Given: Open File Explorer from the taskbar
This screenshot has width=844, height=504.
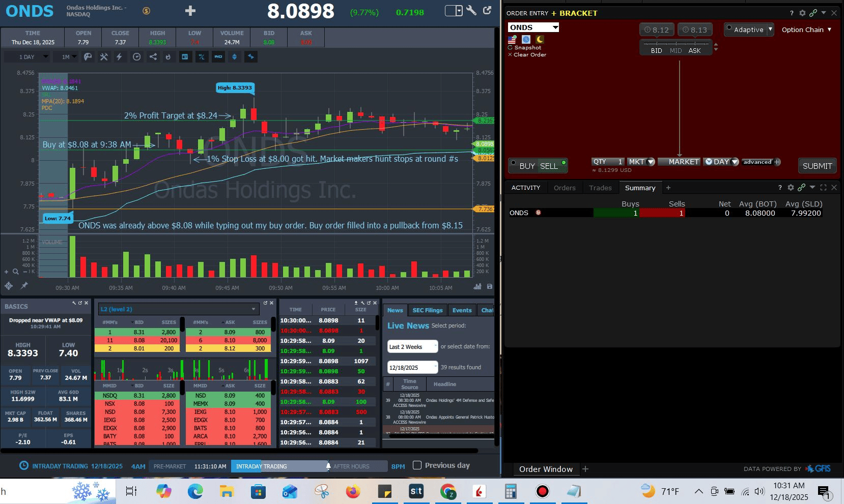Looking at the screenshot, I should point(227,491).
